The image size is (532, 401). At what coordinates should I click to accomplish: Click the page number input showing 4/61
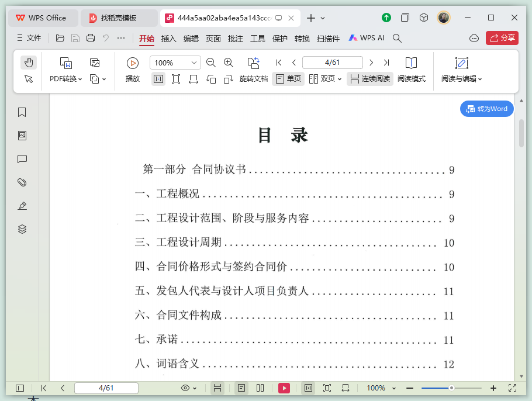point(332,62)
